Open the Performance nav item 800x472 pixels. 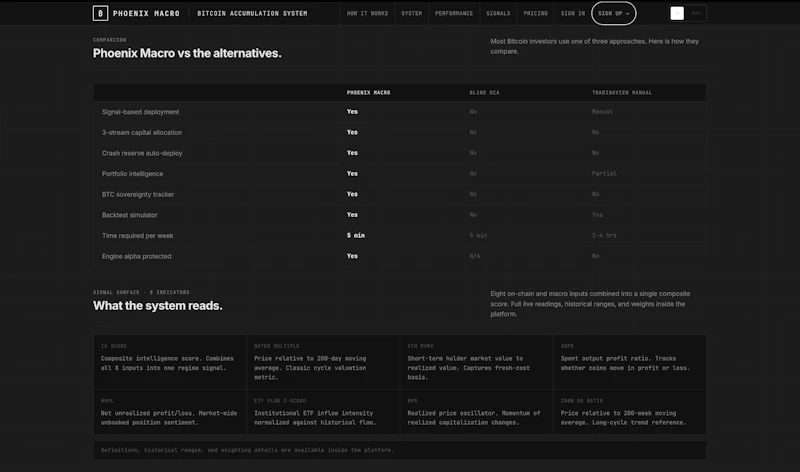(x=454, y=13)
